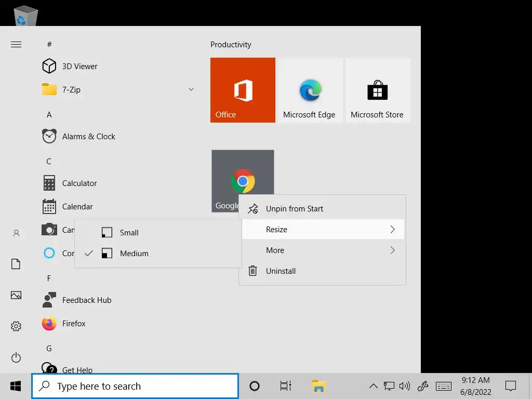Open Cortana from the taskbar
The height and width of the screenshot is (399, 532).
[255, 386]
